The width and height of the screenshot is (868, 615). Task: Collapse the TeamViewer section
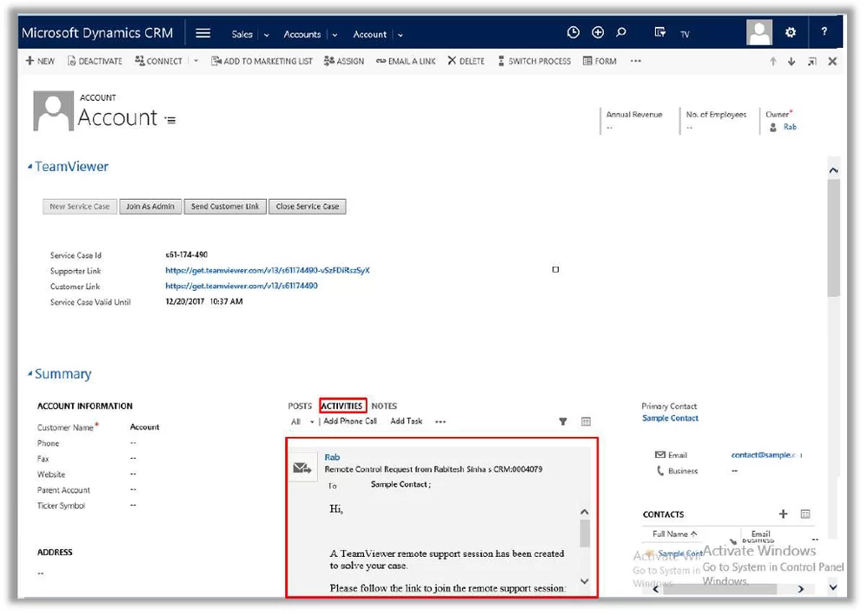click(x=30, y=166)
